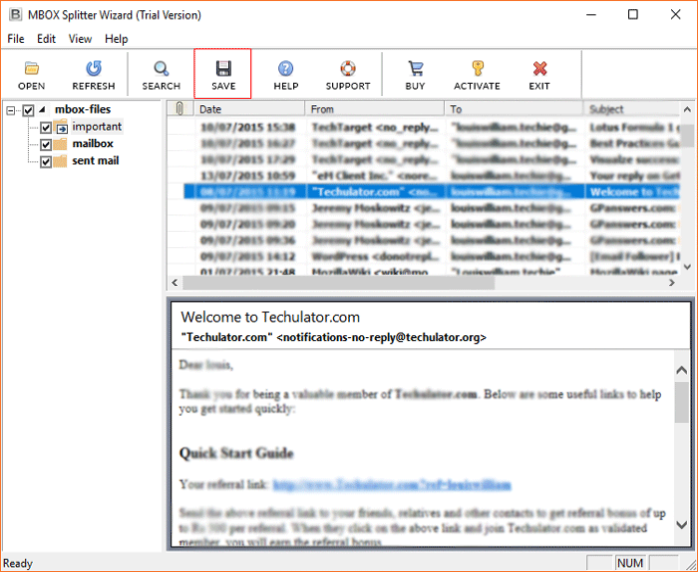The image size is (698, 572).
Task: Click the attachment paperclip column header
Action: click(180, 109)
